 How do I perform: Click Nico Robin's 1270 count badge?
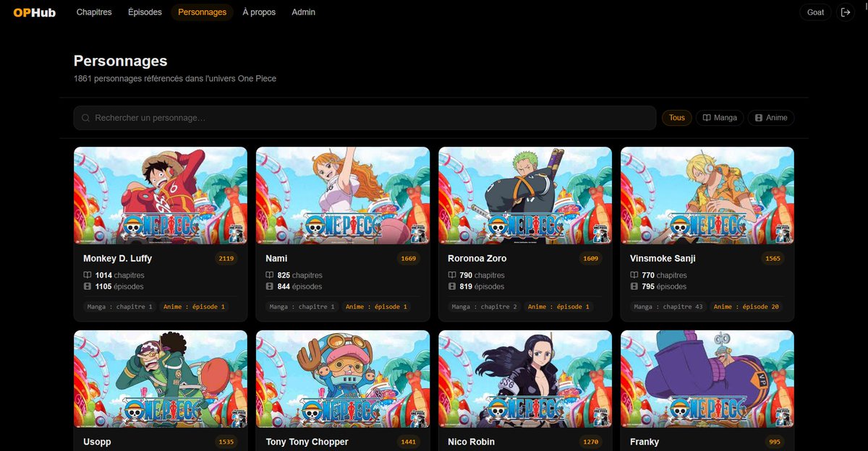tap(590, 442)
